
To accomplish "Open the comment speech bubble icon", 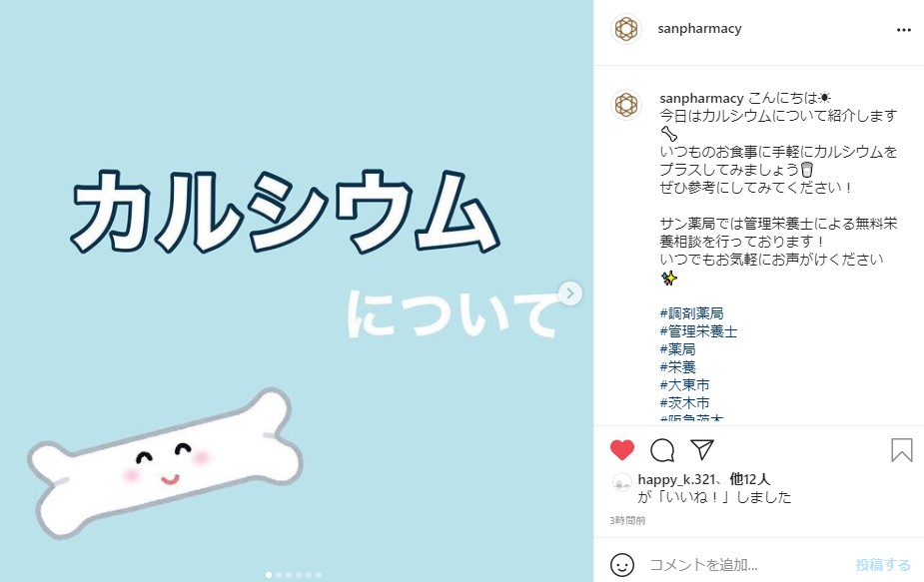I will 661,450.
